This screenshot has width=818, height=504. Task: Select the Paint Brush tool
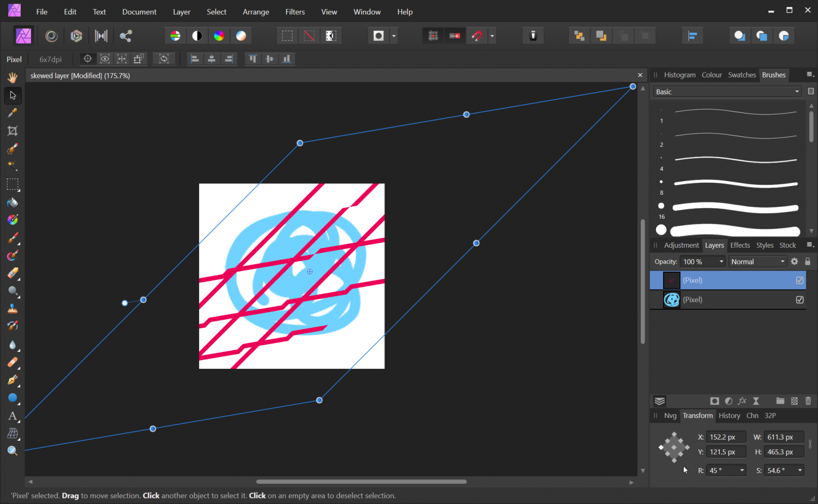[x=13, y=238]
